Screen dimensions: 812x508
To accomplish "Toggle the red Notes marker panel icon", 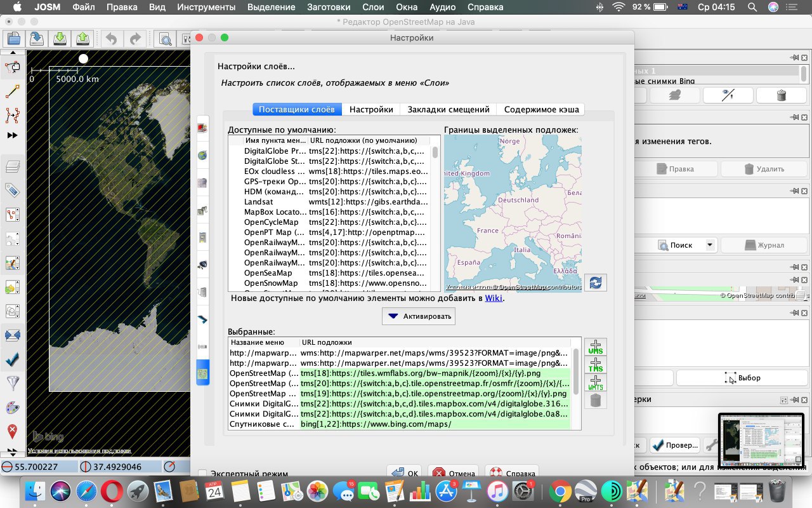I will click(x=12, y=431).
